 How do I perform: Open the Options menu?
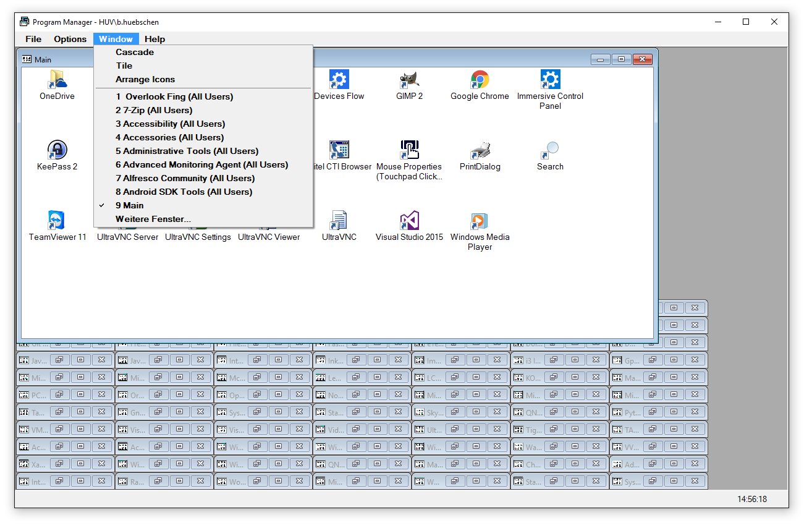[70, 39]
